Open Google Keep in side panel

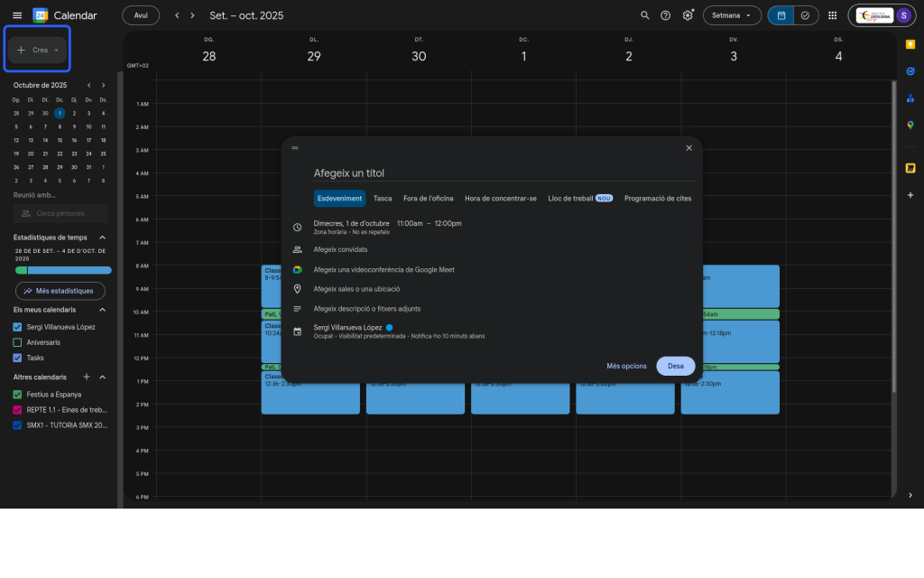point(910,43)
